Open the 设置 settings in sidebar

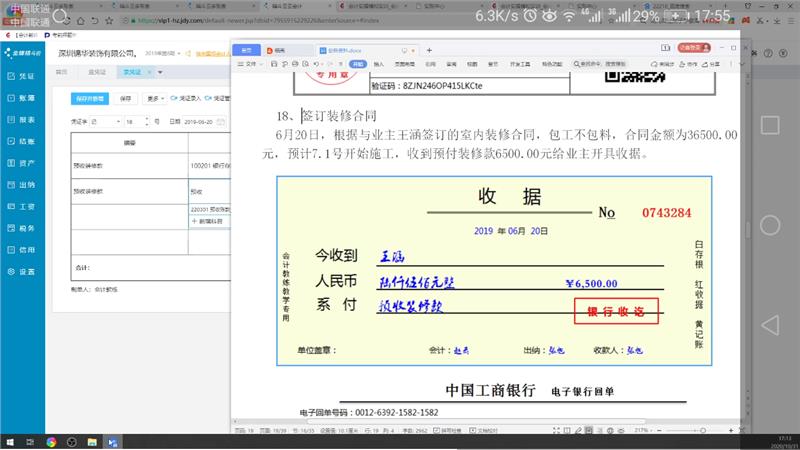(22, 271)
